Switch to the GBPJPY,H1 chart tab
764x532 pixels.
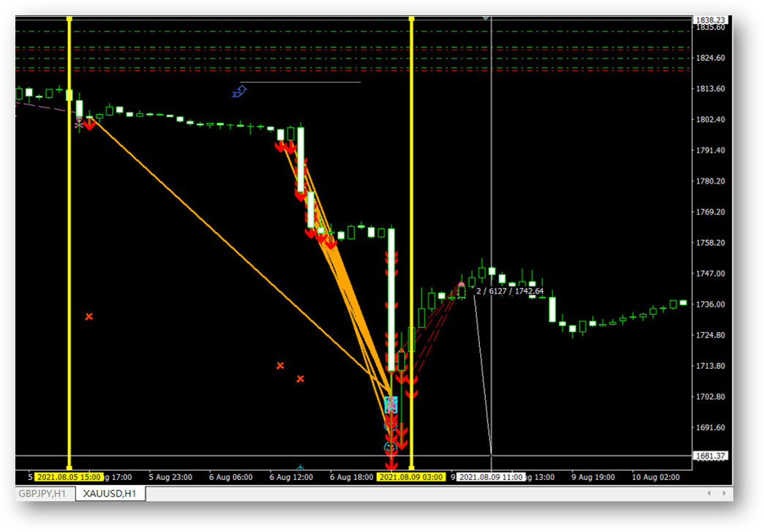[43, 494]
